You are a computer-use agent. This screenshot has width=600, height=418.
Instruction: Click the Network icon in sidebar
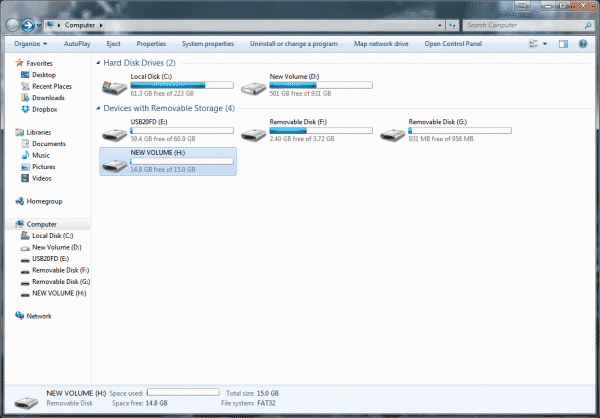pos(20,315)
